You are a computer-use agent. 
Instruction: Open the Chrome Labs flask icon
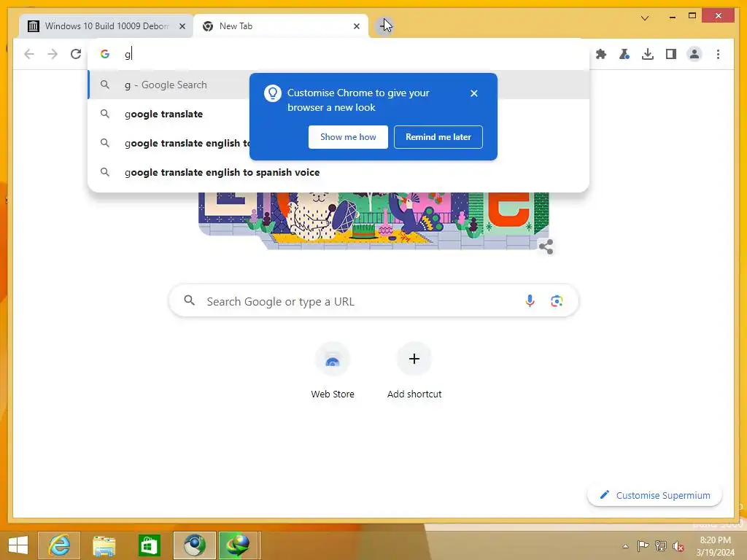coord(624,54)
